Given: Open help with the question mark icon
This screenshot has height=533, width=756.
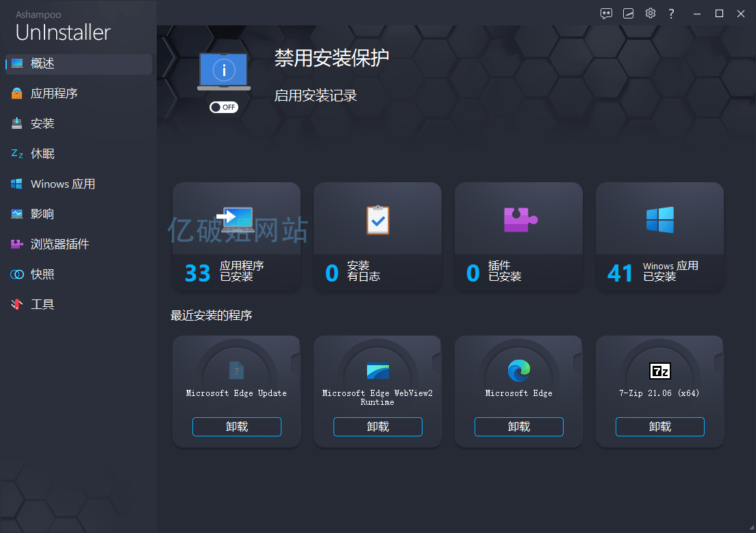Looking at the screenshot, I should 672,14.
